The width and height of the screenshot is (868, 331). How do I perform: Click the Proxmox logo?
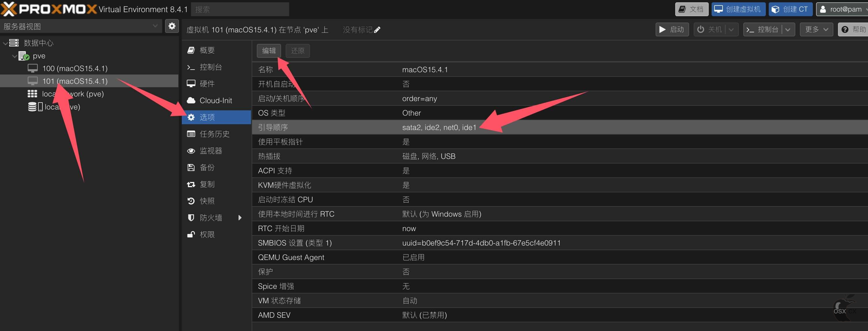48,9
